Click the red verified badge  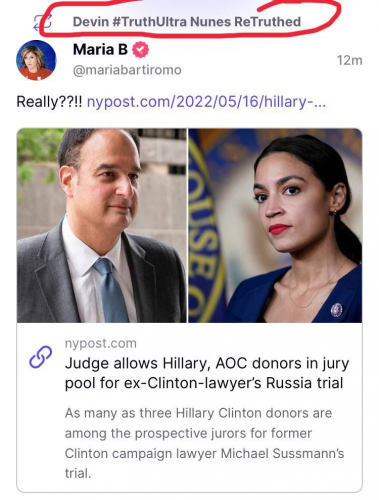click(141, 50)
